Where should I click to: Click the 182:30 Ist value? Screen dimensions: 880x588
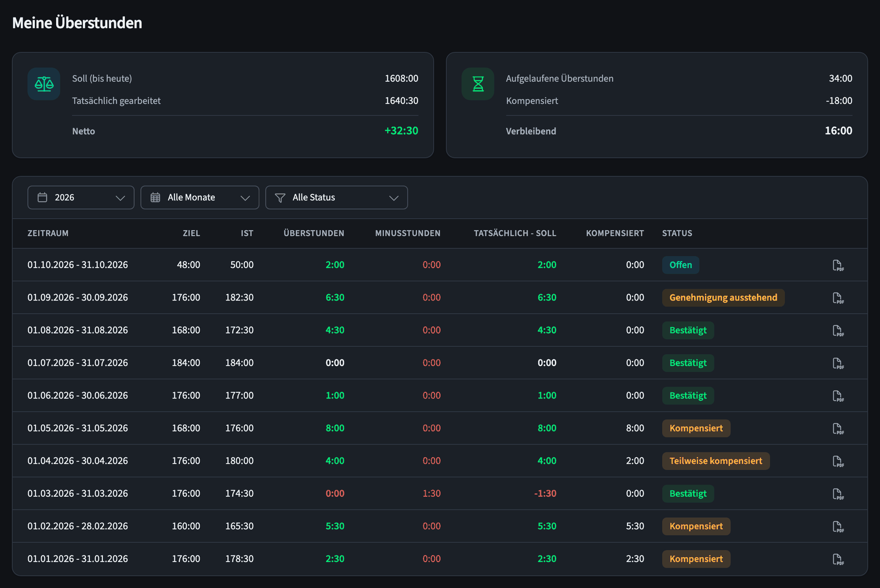pyautogui.click(x=239, y=297)
